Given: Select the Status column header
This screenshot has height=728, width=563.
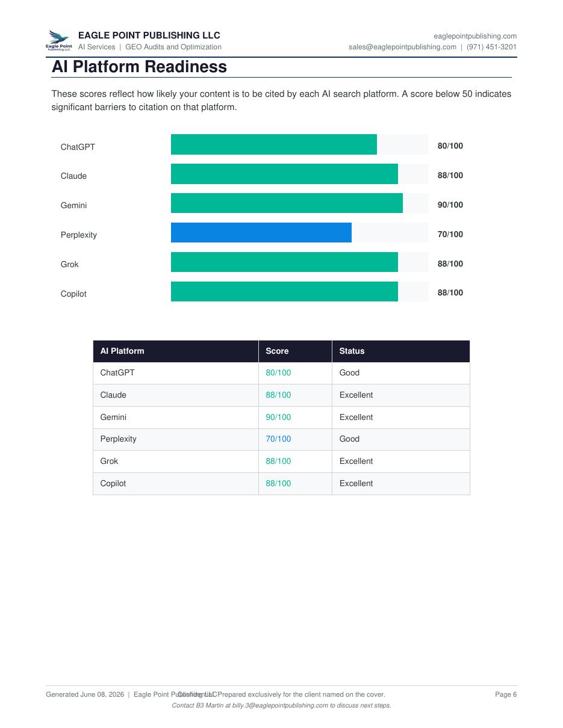Looking at the screenshot, I should 401,351.
